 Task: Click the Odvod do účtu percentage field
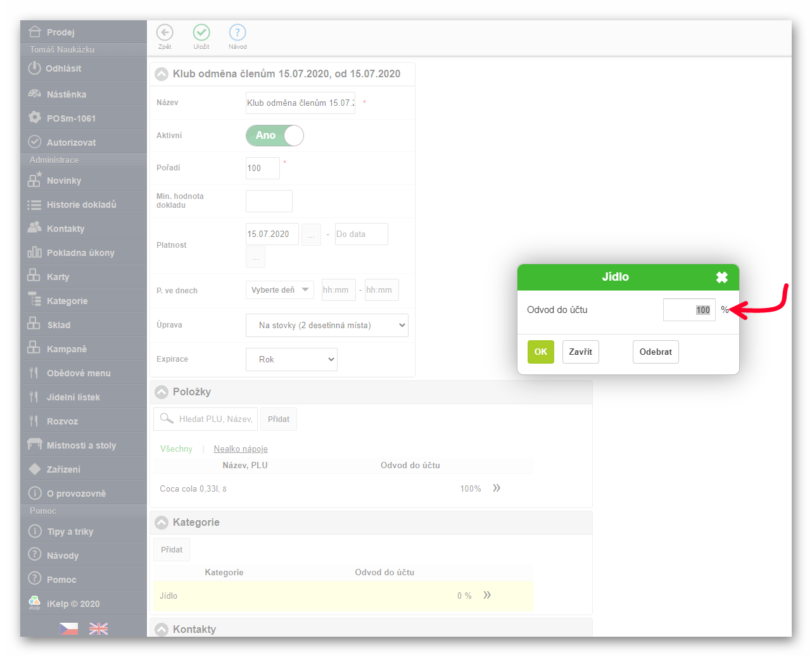[x=689, y=310]
